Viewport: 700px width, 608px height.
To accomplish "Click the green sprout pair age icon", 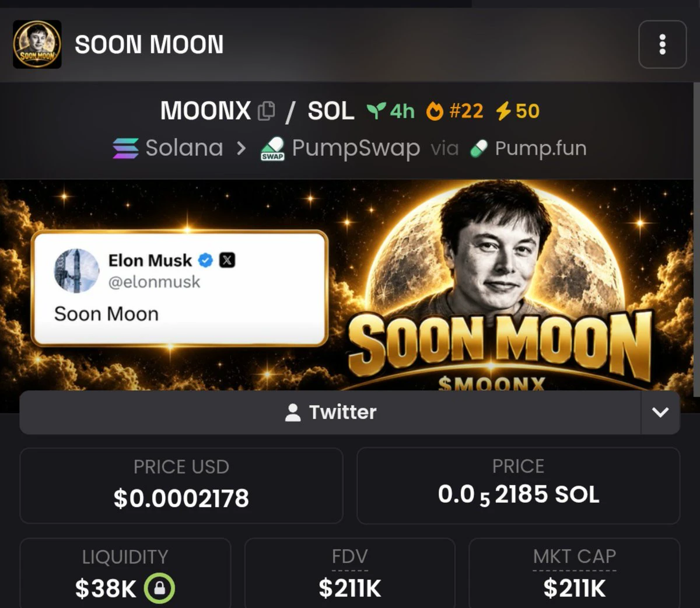I will [376, 110].
